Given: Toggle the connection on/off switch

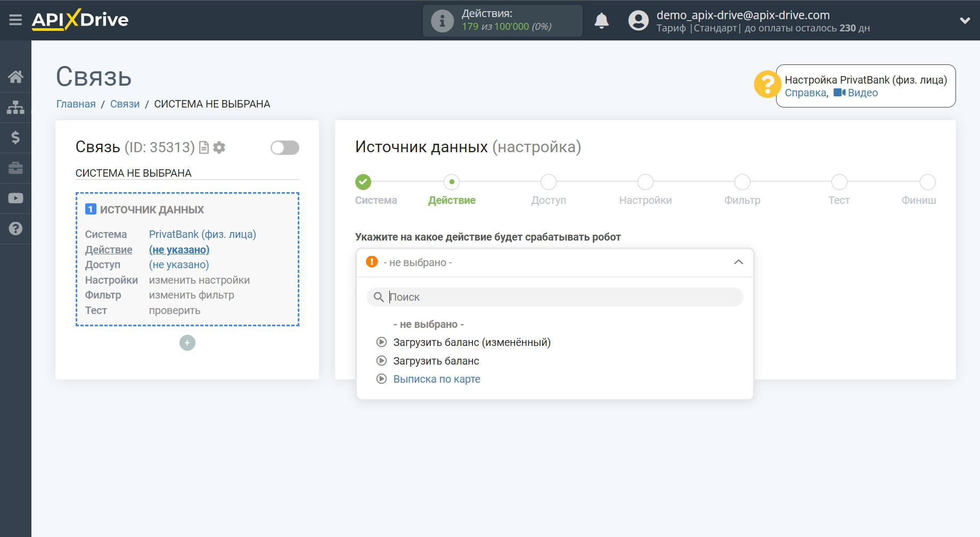Looking at the screenshot, I should point(284,147).
